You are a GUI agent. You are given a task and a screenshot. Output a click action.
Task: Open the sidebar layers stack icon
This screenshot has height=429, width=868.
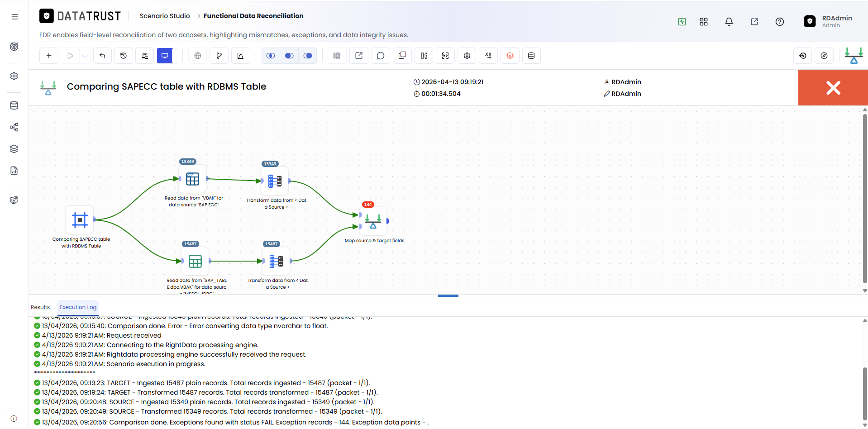[14, 149]
